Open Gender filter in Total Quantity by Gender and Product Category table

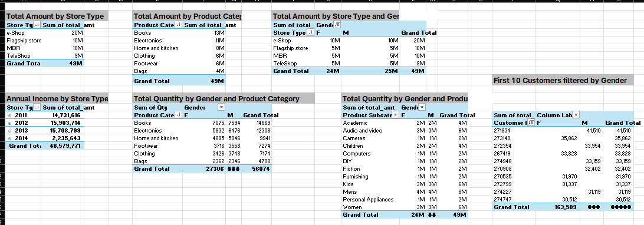pos(221,107)
